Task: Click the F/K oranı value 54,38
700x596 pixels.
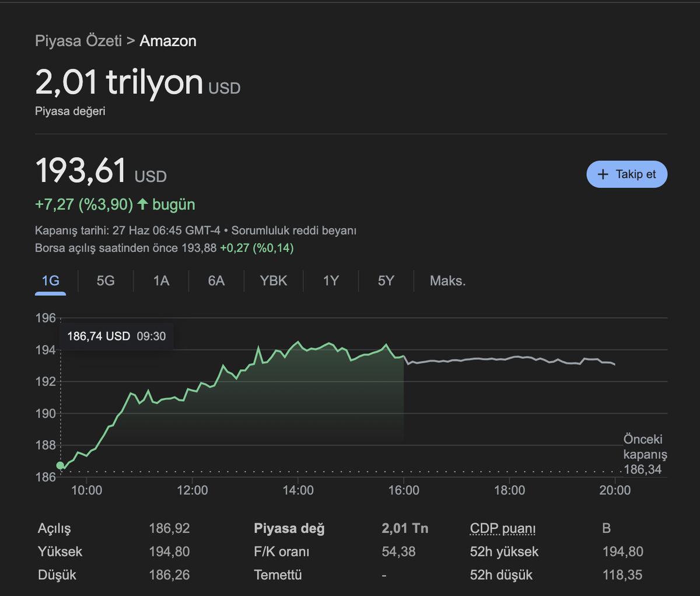Action: point(397,551)
